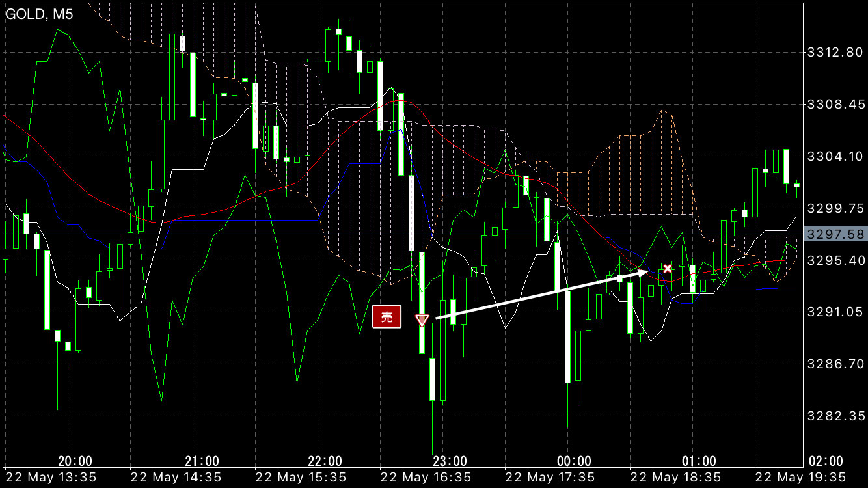Select the white X close marker

pos(668,269)
